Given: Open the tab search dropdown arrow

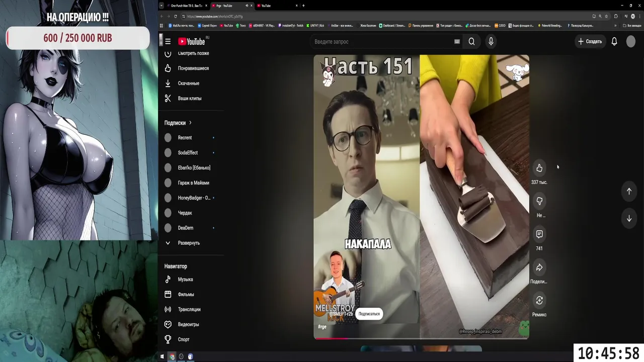Looking at the screenshot, I should [x=162, y=6].
